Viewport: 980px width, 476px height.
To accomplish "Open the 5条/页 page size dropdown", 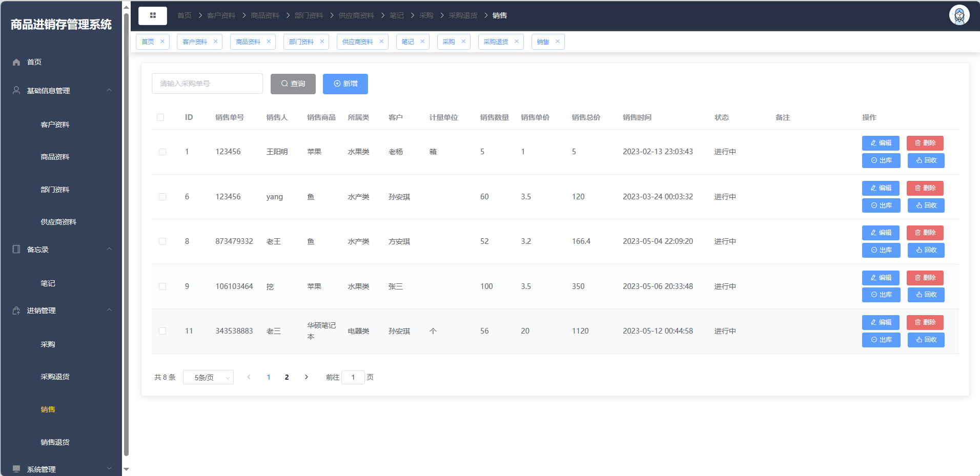I will pos(208,377).
